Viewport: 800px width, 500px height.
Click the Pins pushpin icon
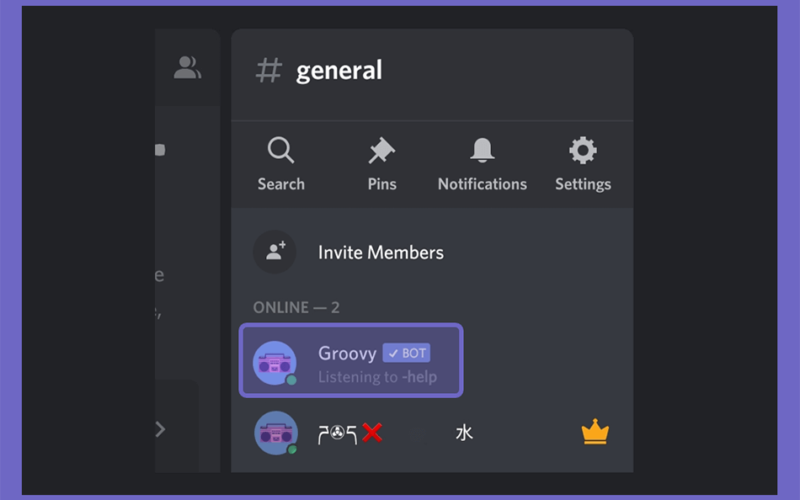382,151
